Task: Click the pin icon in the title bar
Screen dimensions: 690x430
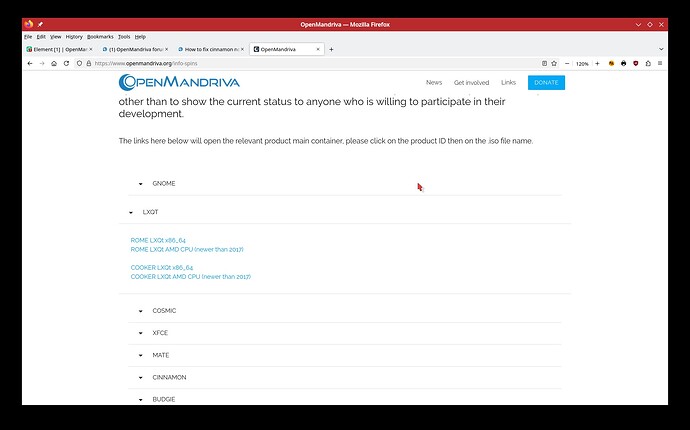Action: 40,24
